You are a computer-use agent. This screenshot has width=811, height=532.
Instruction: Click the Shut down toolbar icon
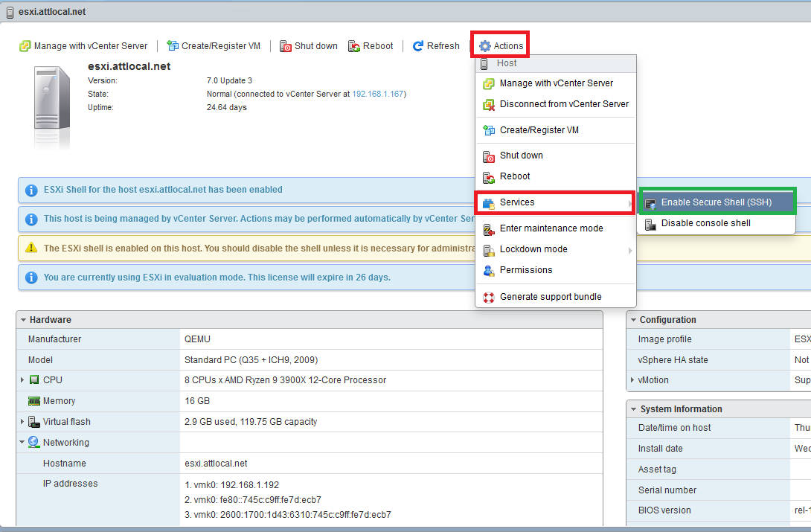286,46
